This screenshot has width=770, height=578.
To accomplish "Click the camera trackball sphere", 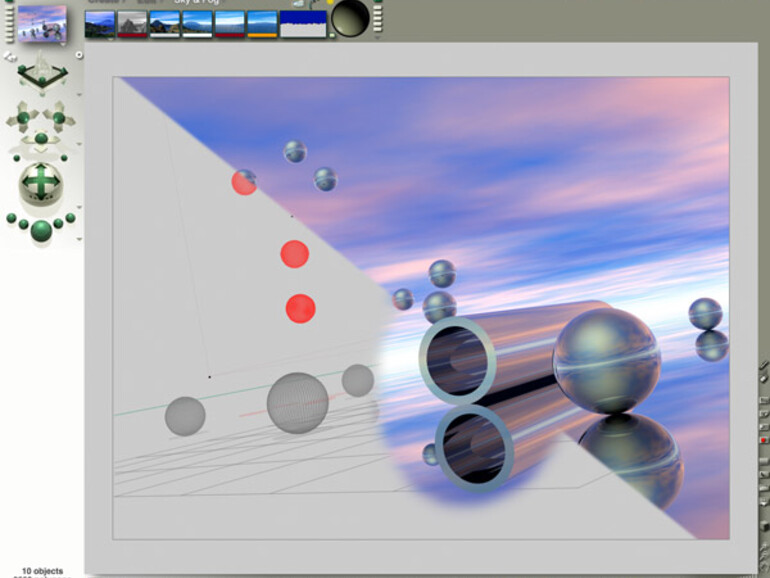I will coord(41,183).
